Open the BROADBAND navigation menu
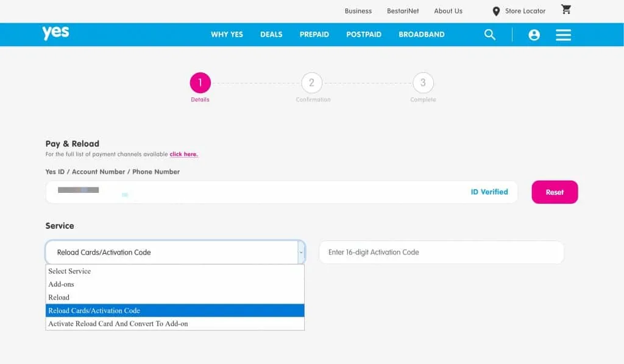 (x=421, y=35)
